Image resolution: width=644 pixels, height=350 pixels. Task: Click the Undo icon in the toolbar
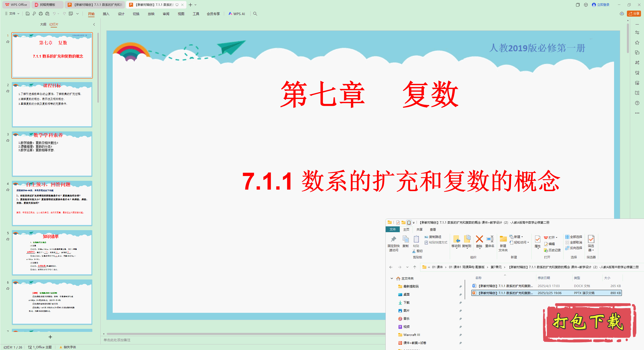[x=54, y=14]
